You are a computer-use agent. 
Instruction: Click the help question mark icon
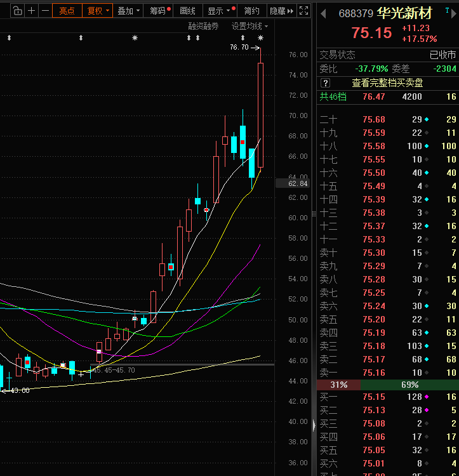[326, 83]
